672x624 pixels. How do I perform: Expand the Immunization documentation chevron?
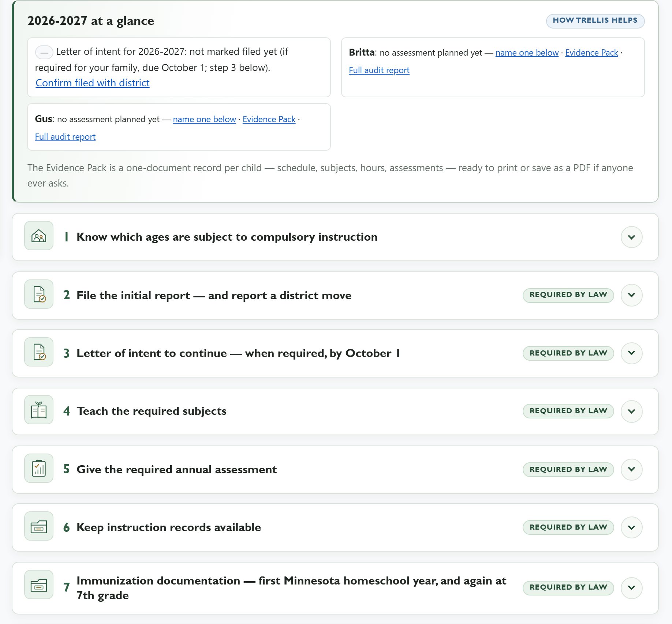[631, 588]
